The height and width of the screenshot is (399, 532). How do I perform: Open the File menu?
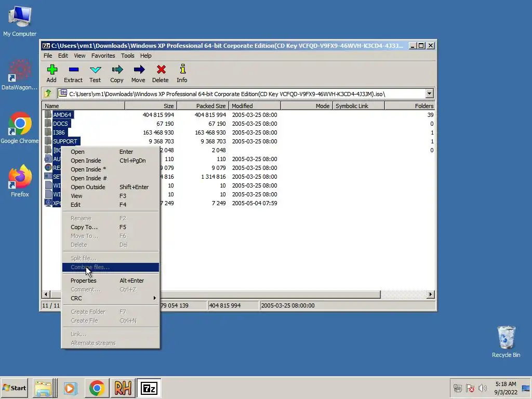pos(48,56)
